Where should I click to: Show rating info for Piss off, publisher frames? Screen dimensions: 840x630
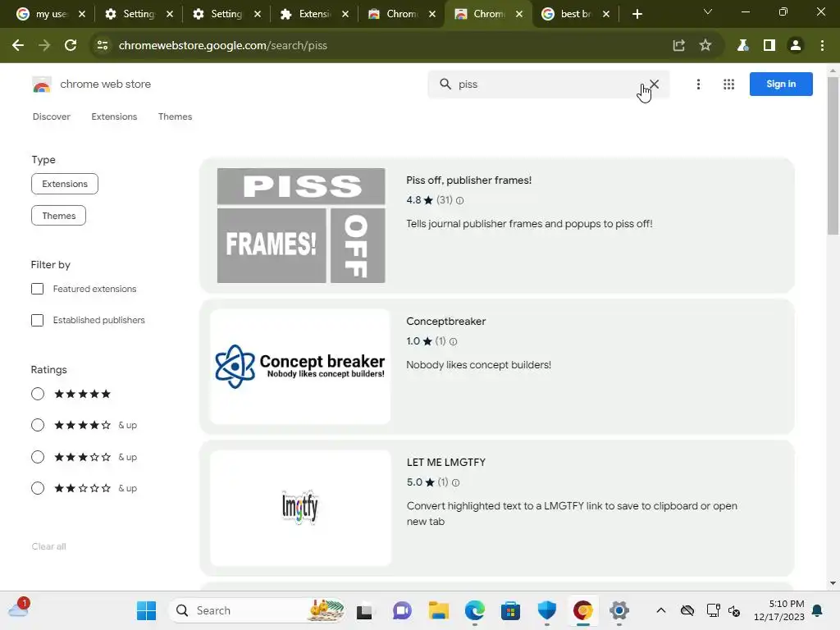click(459, 200)
